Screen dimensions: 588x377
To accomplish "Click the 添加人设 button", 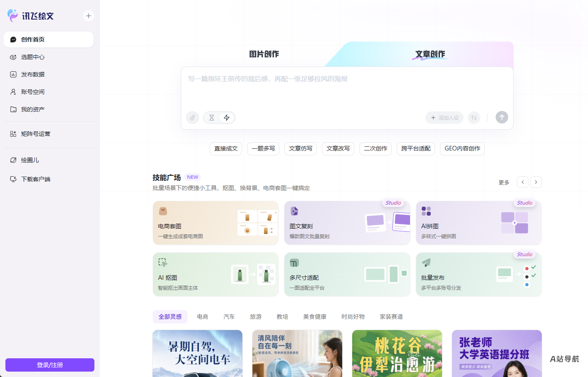I will click(445, 118).
